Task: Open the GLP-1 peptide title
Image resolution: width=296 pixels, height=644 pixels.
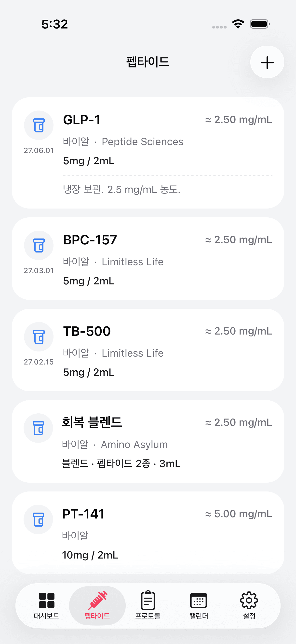Action: 82,120
